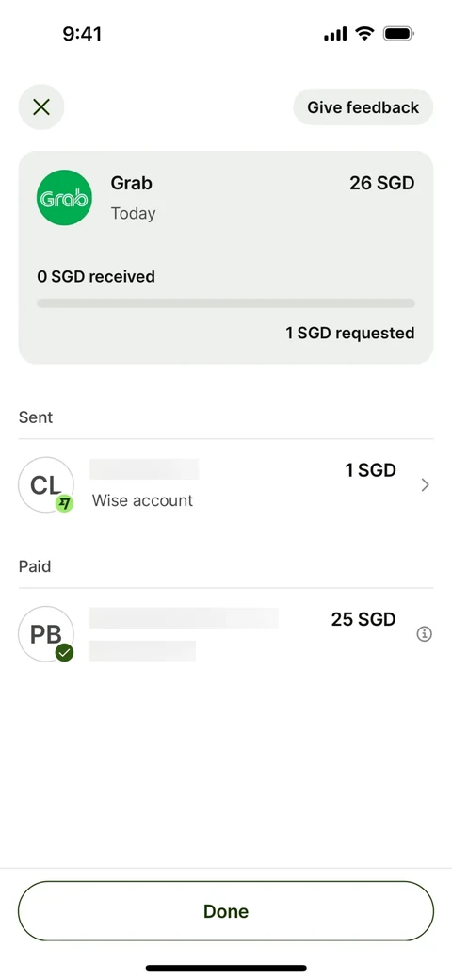Select the Wise account label
The width and height of the screenshot is (452, 980).
coord(142,500)
